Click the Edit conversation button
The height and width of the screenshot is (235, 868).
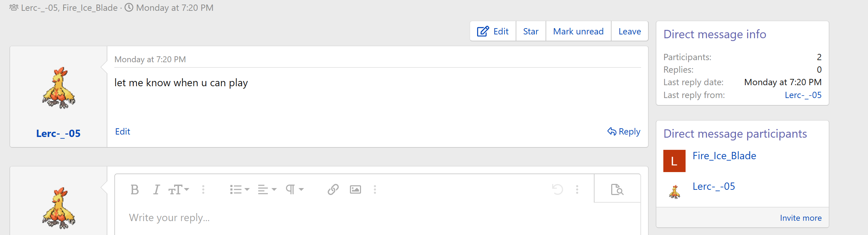click(493, 31)
